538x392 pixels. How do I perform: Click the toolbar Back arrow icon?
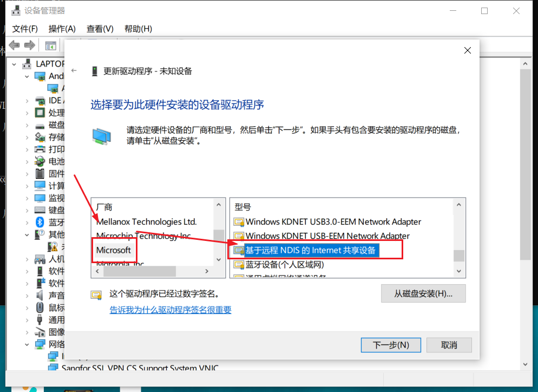(x=14, y=45)
